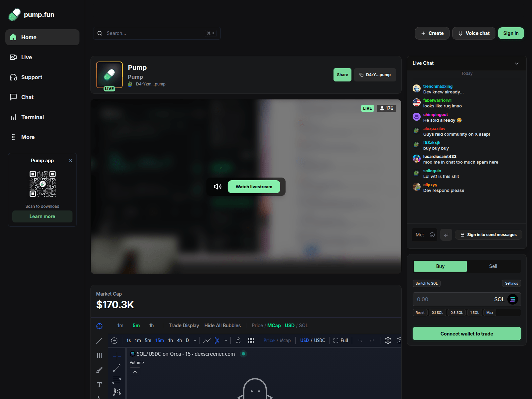Open the emoji picker in chat
532x399 pixels.
click(x=432, y=235)
